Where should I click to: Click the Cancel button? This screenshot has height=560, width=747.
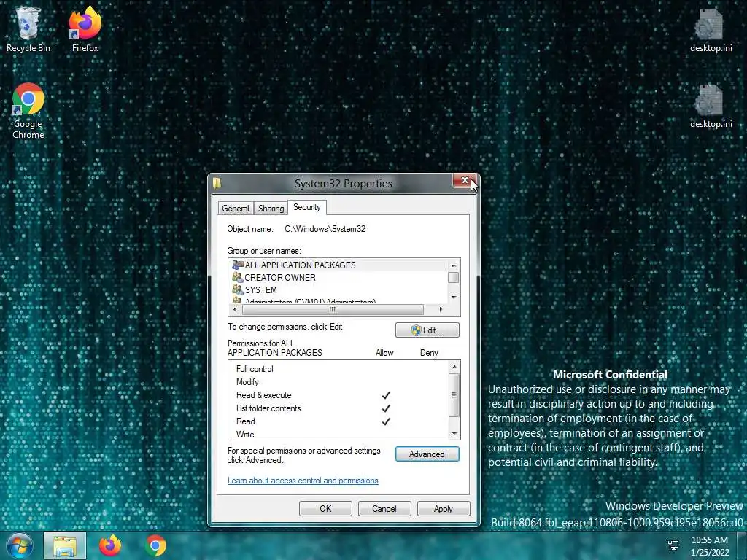point(384,508)
